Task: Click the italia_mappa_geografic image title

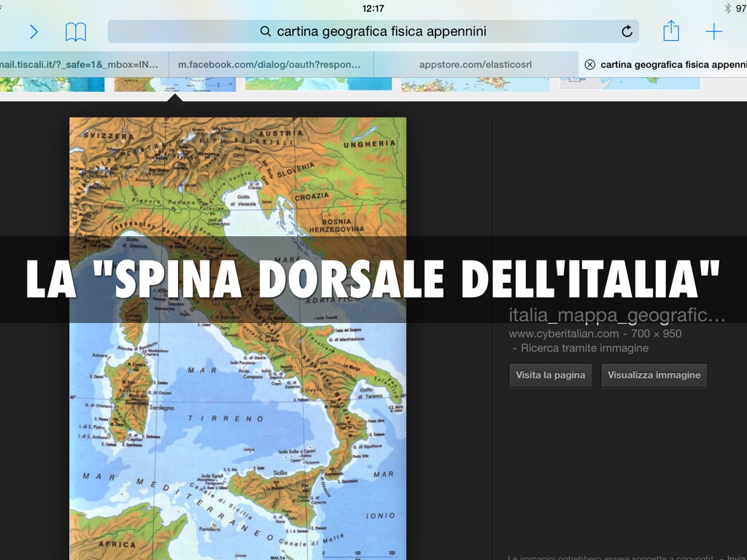Action: coord(616,315)
